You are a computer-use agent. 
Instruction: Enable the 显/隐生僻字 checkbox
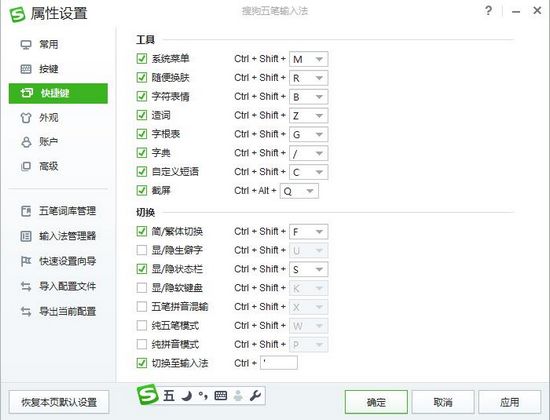142,251
